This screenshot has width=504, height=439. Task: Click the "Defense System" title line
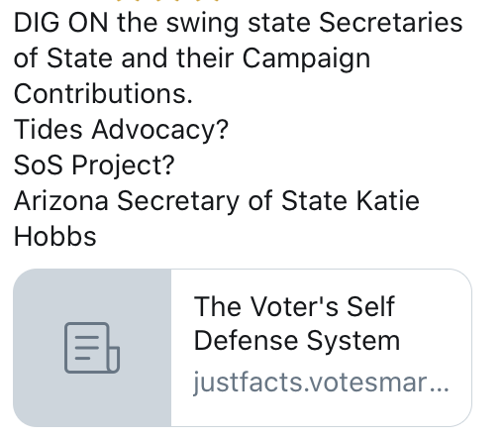[x=297, y=341]
